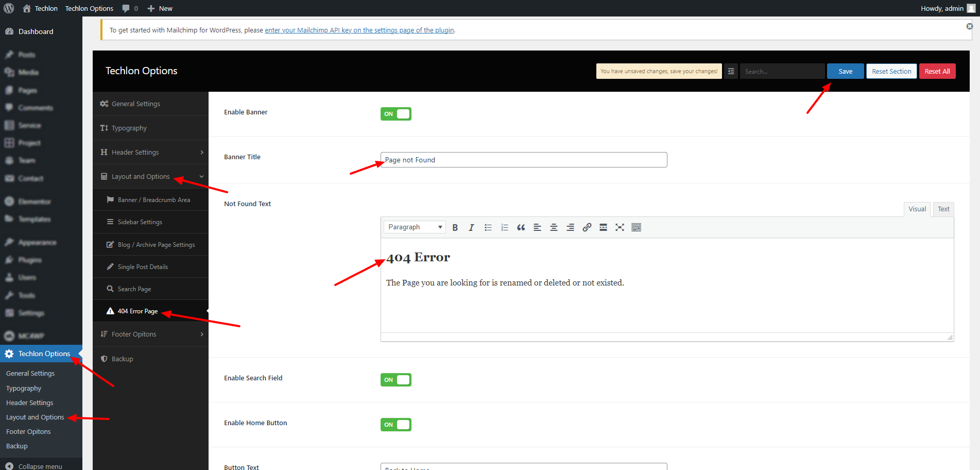Click the insert link icon
Screen dimensions: 980x470
pos(587,227)
